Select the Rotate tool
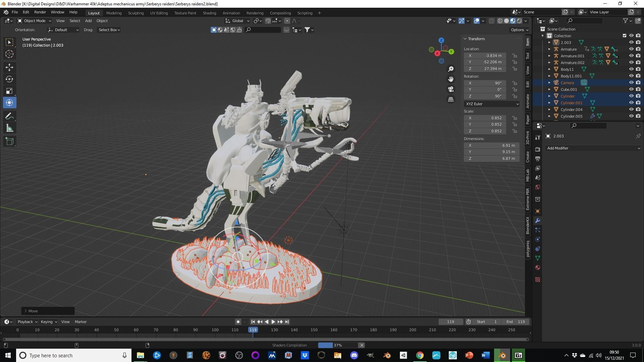The width and height of the screenshot is (644, 362). (9, 79)
